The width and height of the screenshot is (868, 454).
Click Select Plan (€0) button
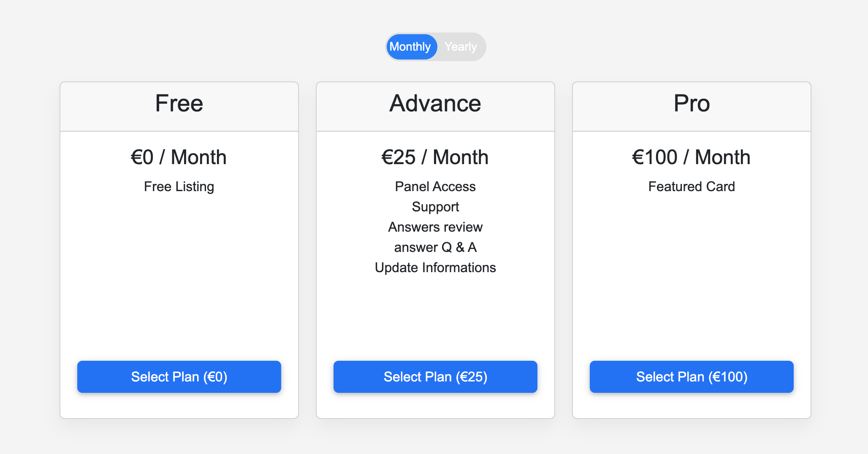pyautogui.click(x=179, y=377)
